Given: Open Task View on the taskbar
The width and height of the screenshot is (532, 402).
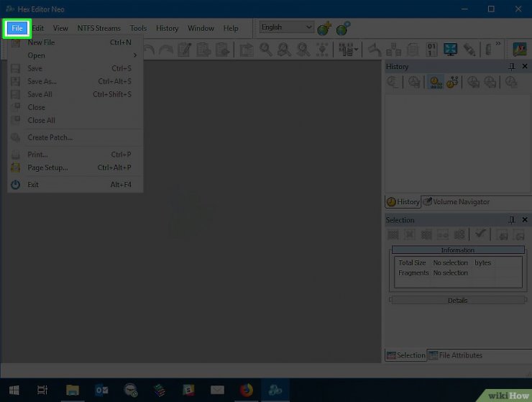Looking at the screenshot, I should pyautogui.click(x=42, y=390).
